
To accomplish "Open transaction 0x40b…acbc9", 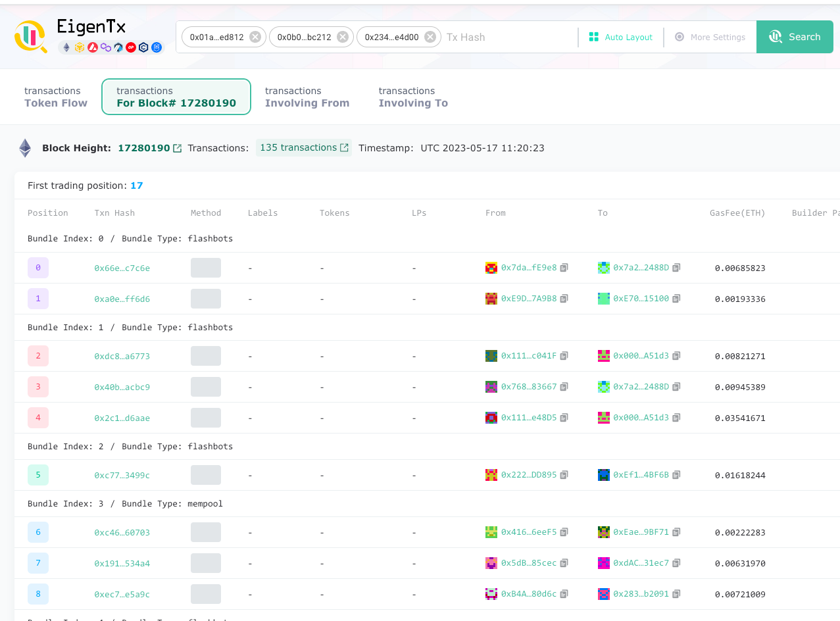I will coord(122,387).
